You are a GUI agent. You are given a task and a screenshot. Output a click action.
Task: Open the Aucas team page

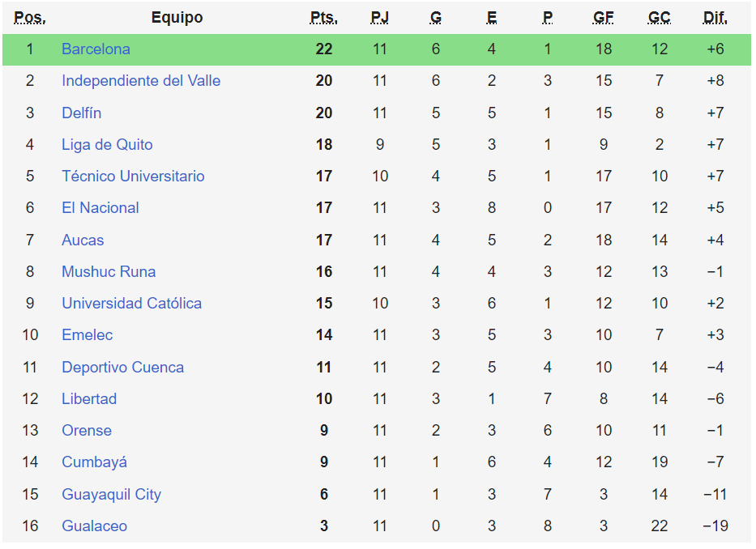click(83, 240)
